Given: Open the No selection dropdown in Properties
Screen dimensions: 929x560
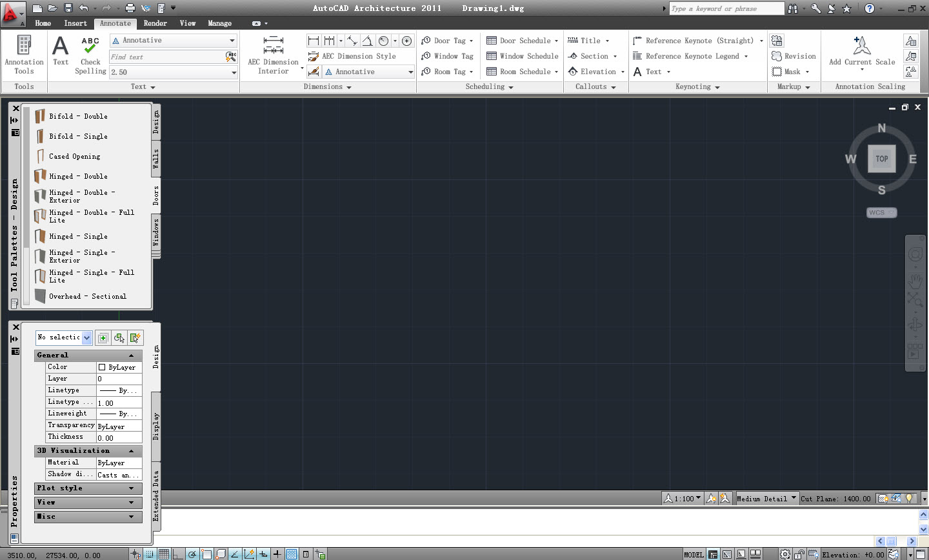Looking at the screenshot, I should 64,337.
